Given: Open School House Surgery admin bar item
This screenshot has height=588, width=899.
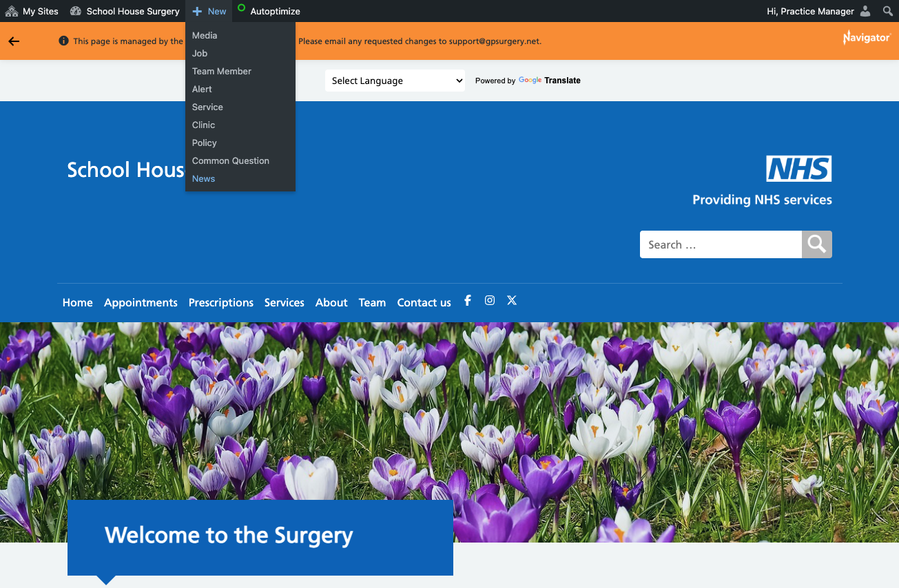Looking at the screenshot, I should pyautogui.click(x=133, y=11).
